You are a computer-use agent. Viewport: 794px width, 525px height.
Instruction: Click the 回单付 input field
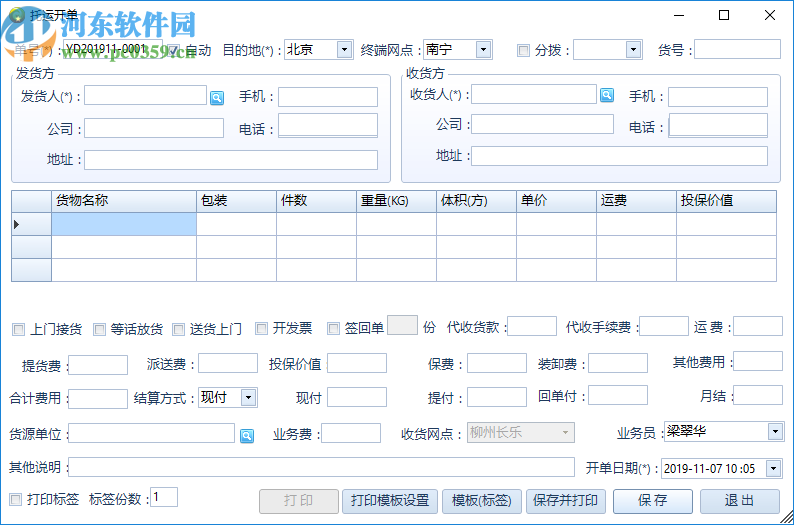618,395
